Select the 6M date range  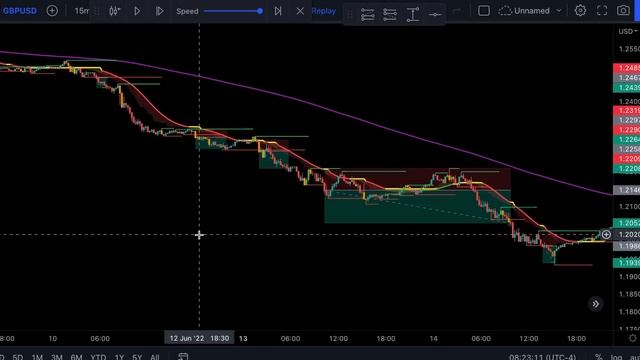tap(76, 357)
